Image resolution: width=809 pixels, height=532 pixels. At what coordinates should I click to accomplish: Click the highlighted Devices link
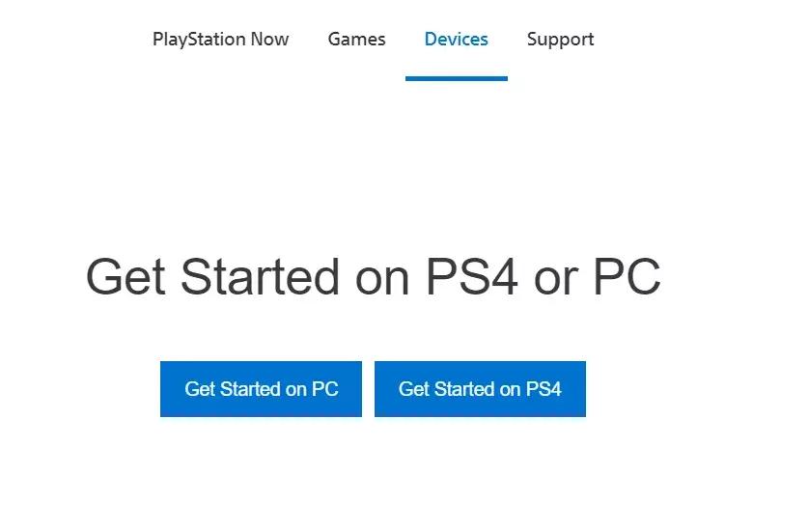456,40
